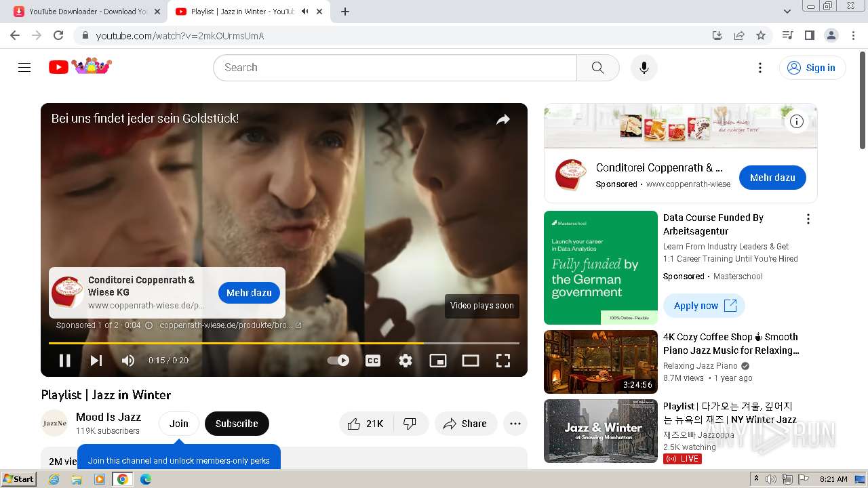Open 4K Cozy Coffee Shop video title
This screenshot has width=868, height=488.
pos(731,344)
